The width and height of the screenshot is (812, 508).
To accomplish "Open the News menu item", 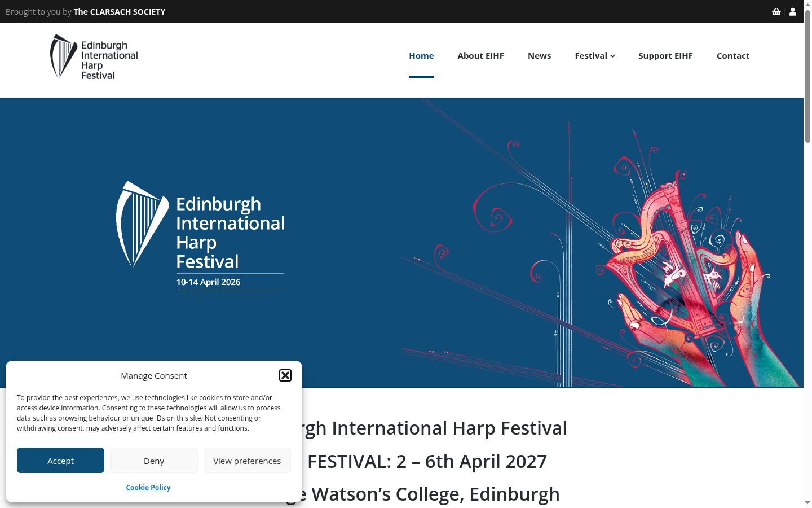I will 539,55.
